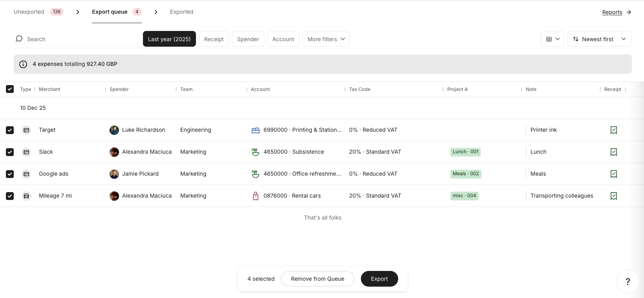Click Luke Richardson's avatar

point(114,130)
